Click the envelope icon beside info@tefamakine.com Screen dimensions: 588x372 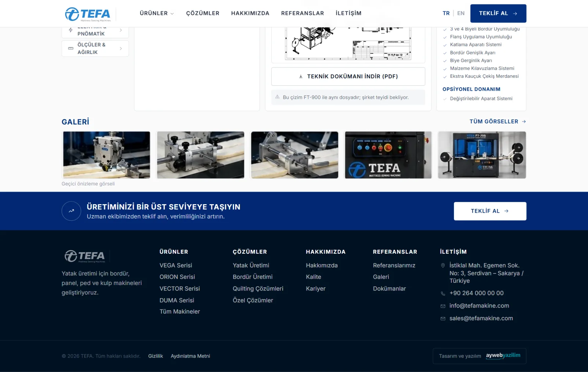coord(443,306)
